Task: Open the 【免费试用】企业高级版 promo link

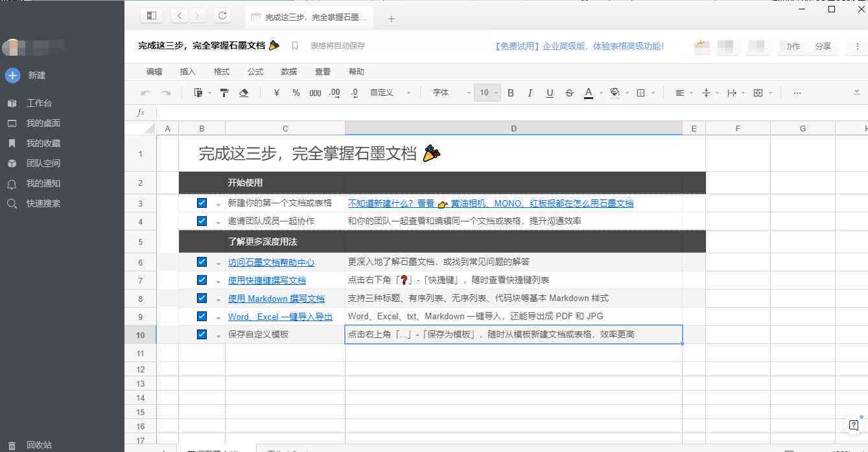Action: click(x=578, y=46)
